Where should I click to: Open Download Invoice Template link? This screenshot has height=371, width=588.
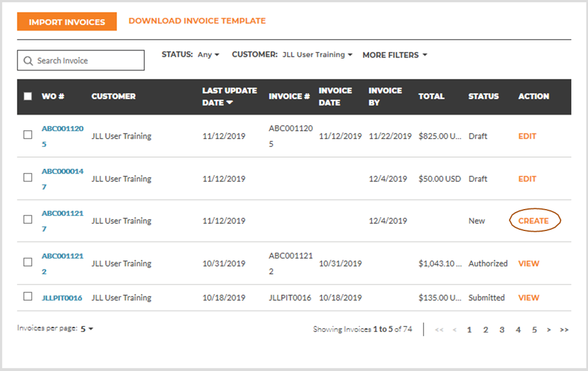(x=197, y=21)
